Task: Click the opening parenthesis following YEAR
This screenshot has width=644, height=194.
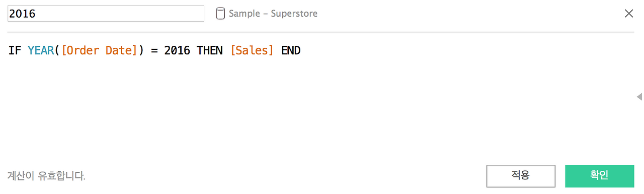Action: (x=57, y=50)
